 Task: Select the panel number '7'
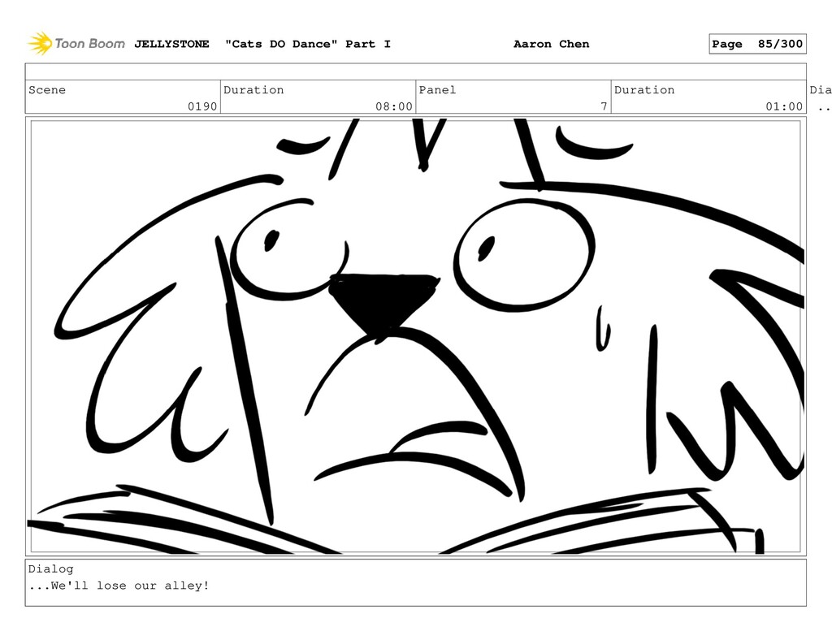[x=604, y=106]
